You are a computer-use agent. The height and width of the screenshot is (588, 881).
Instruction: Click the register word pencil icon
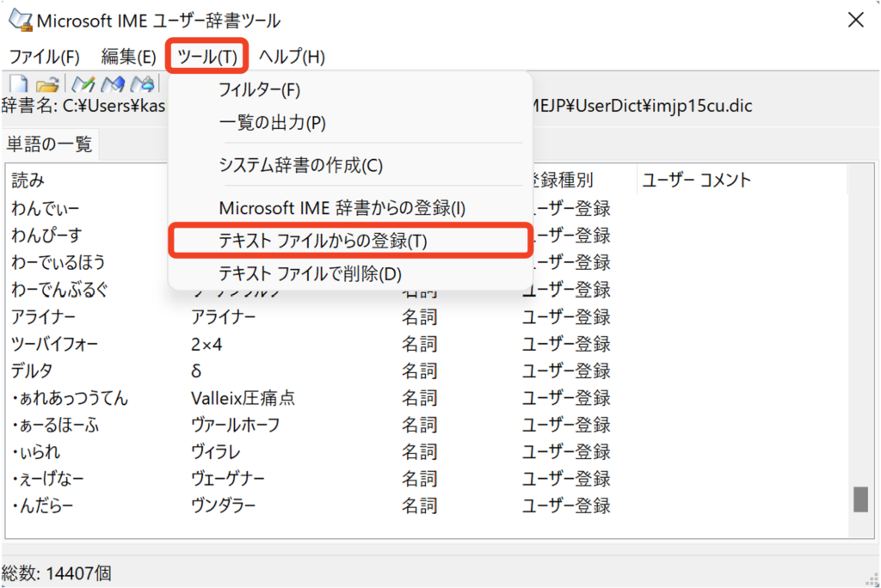point(83,84)
